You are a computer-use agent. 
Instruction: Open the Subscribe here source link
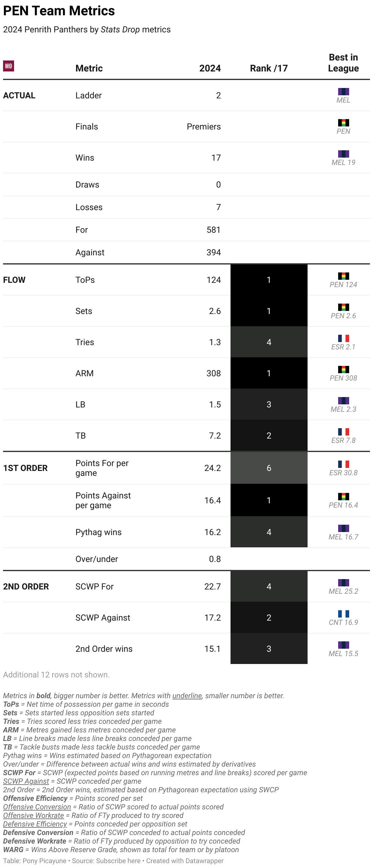click(x=118, y=861)
